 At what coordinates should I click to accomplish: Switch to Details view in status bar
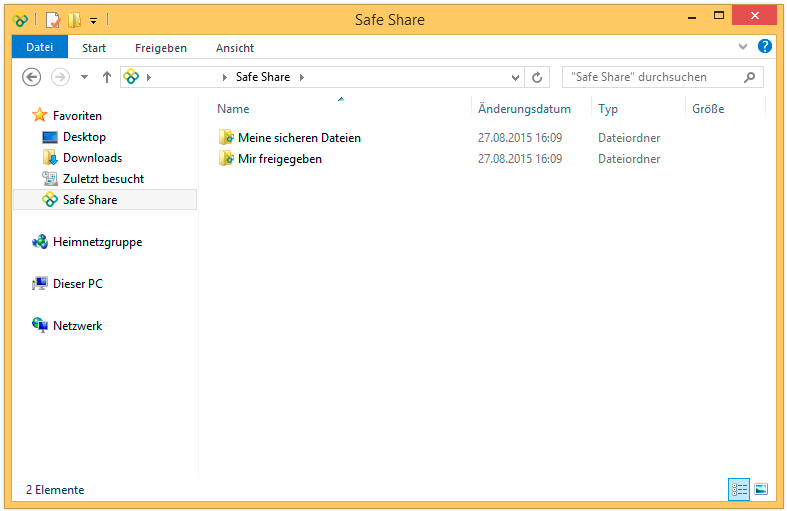click(739, 489)
